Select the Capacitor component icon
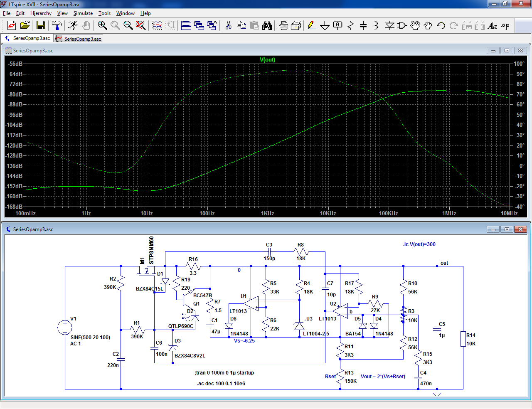 tap(363, 25)
